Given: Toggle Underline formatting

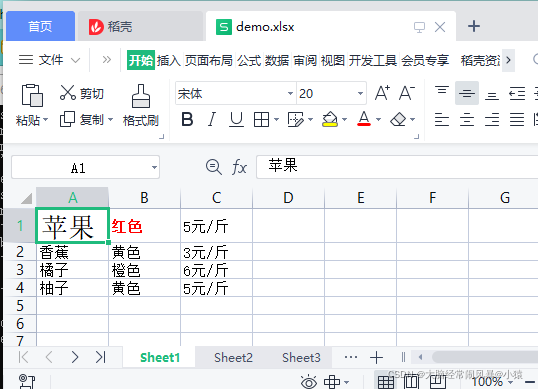Looking at the screenshot, I should 236,120.
